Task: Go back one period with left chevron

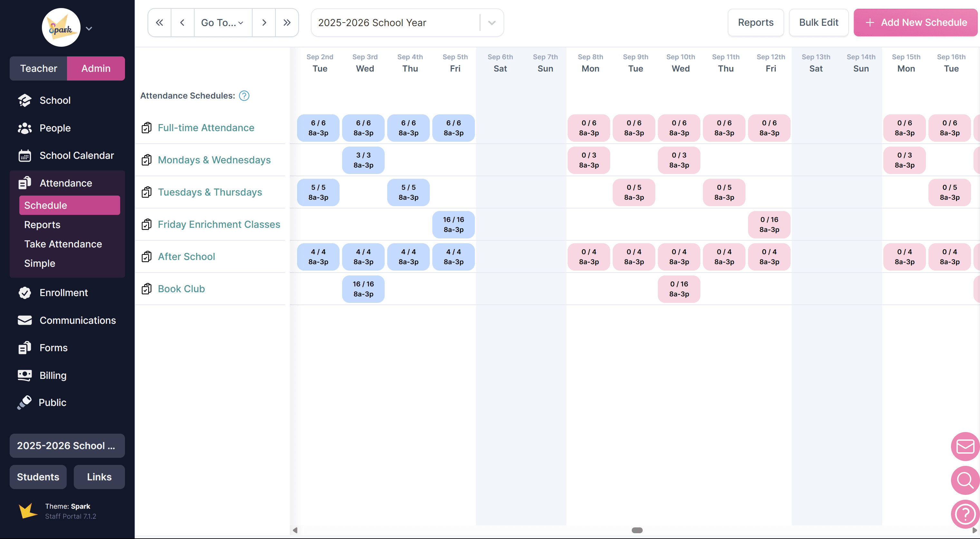Action: click(182, 23)
